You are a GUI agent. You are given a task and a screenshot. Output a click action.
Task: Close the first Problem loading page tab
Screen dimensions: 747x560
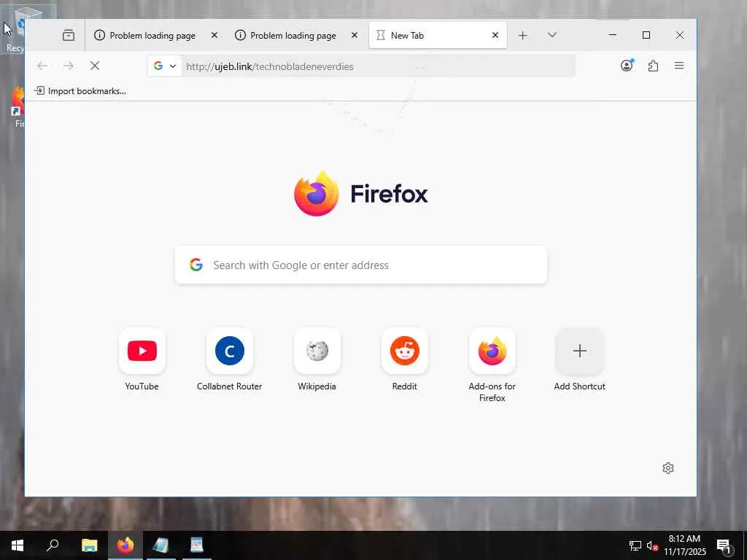[x=214, y=35]
